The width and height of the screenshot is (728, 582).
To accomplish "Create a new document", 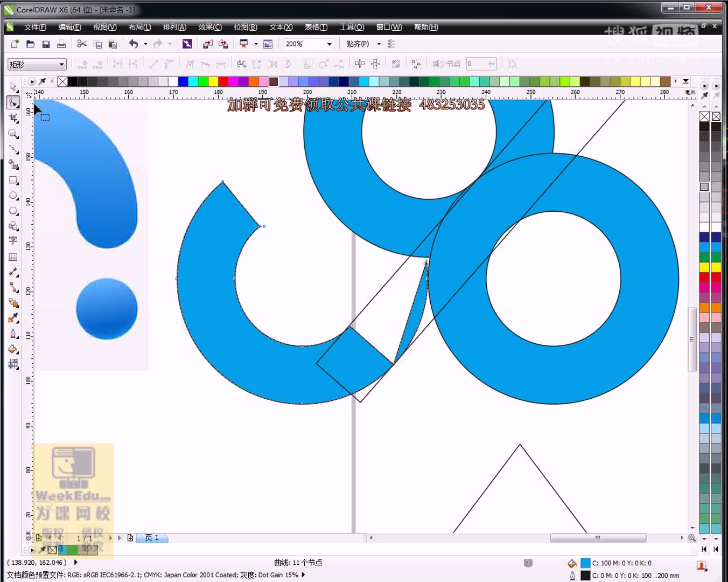I will tap(15, 44).
